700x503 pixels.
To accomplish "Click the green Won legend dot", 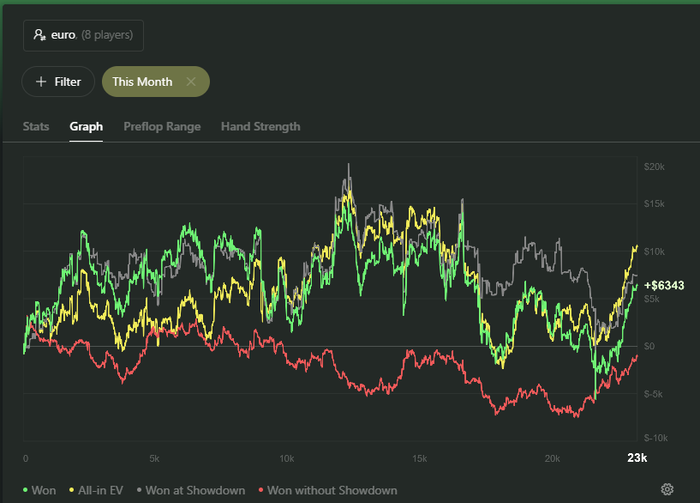I will [x=26, y=490].
